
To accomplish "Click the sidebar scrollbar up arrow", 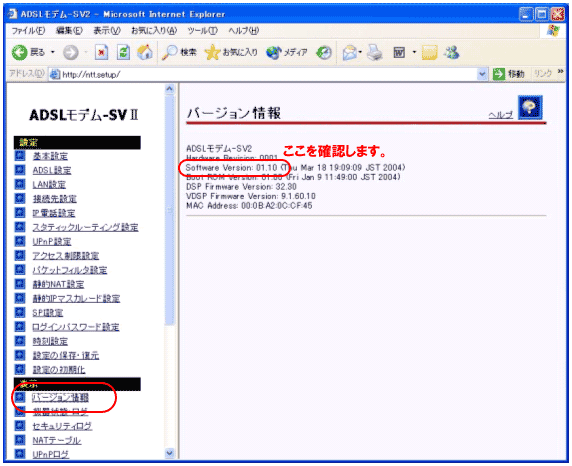I will point(170,89).
